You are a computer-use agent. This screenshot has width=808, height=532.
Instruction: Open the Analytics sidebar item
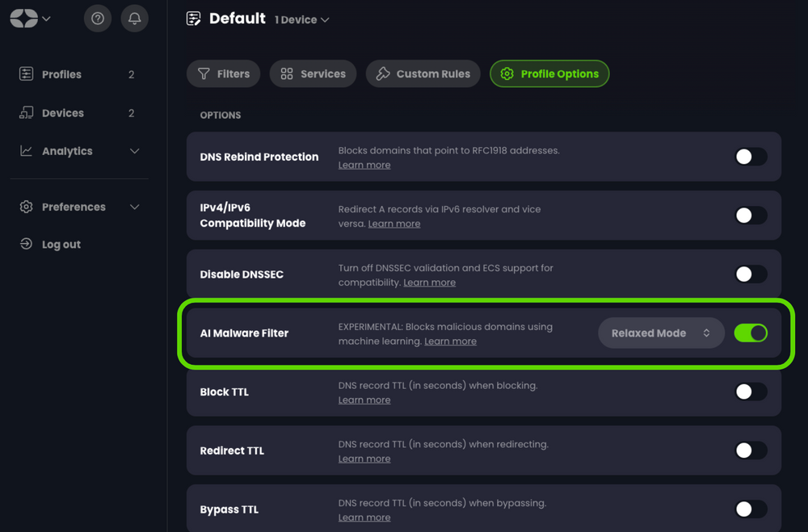[x=67, y=151]
